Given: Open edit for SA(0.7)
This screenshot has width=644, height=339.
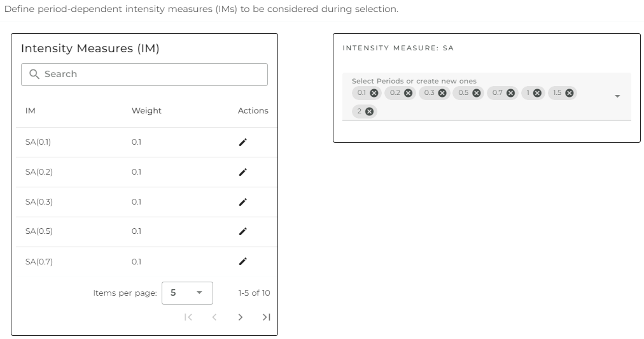Looking at the screenshot, I should pos(242,261).
